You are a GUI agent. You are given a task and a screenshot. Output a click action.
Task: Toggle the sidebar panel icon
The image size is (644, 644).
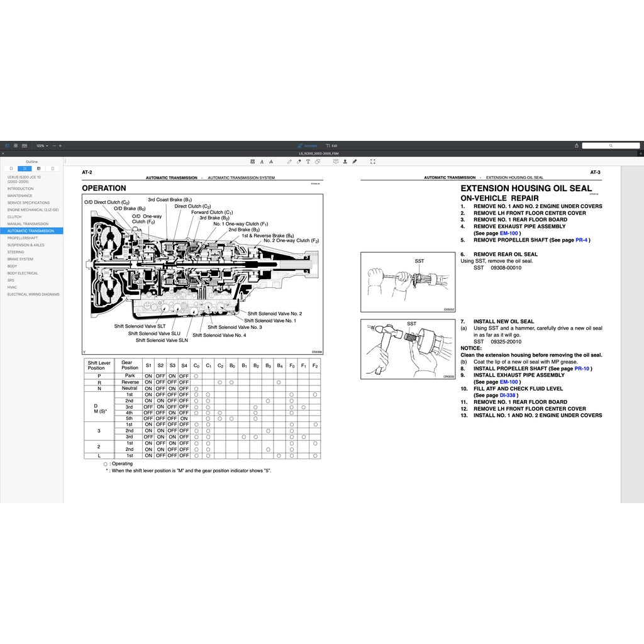8,145
